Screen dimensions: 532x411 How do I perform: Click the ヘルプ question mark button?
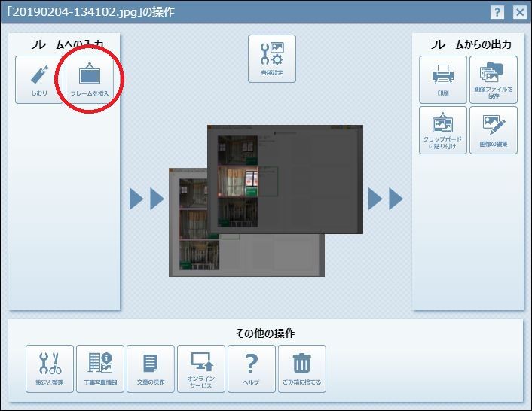[252, 368]
